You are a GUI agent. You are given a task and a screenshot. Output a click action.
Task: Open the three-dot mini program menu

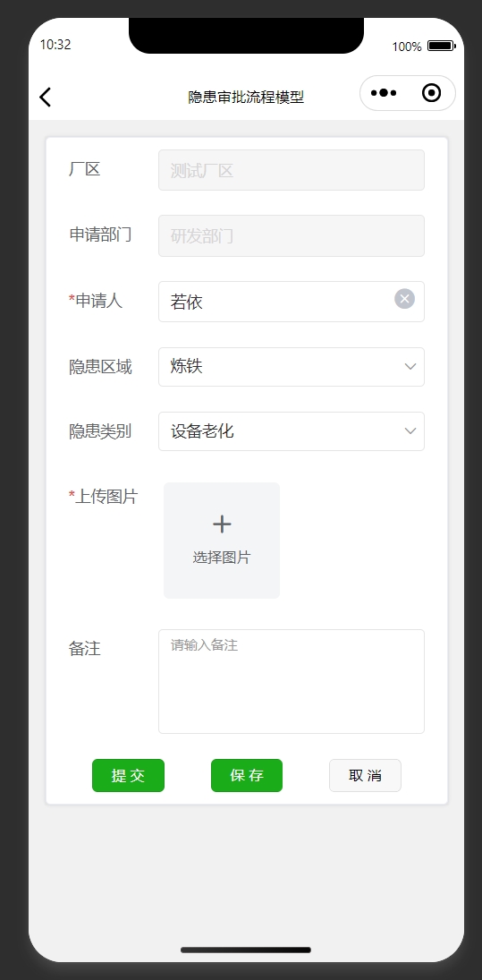click(x=384, y=93)
